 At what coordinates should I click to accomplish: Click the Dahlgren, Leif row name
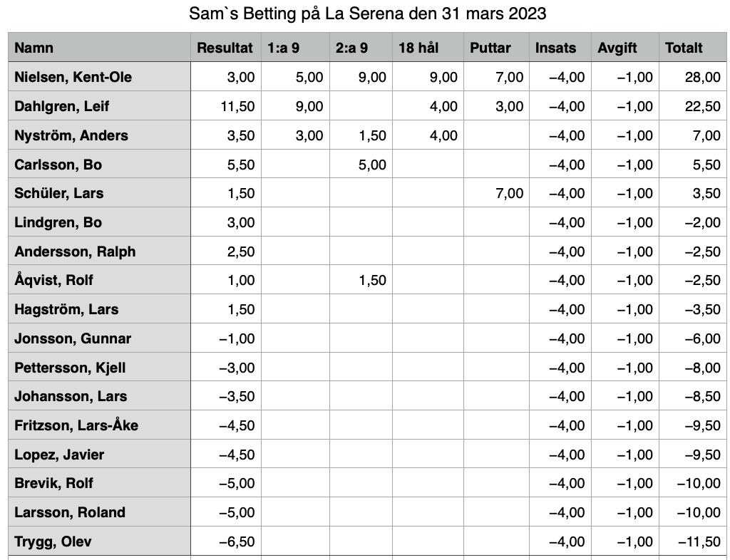coord(99,106)
